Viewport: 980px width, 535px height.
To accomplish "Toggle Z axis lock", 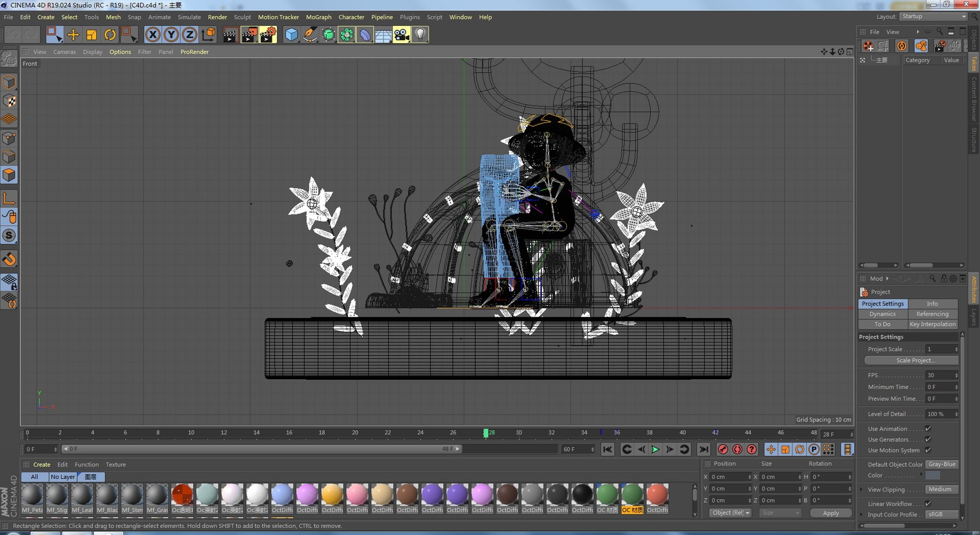I will point(189,35).
